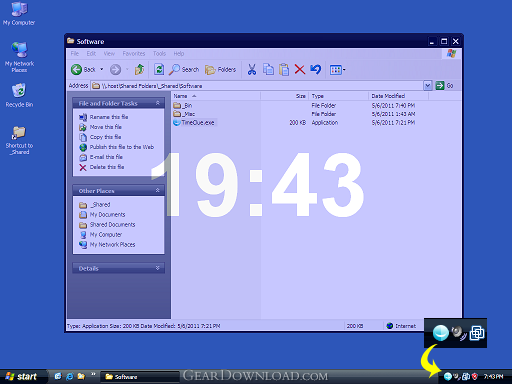Click the Forward arrow button

[115, 69]
